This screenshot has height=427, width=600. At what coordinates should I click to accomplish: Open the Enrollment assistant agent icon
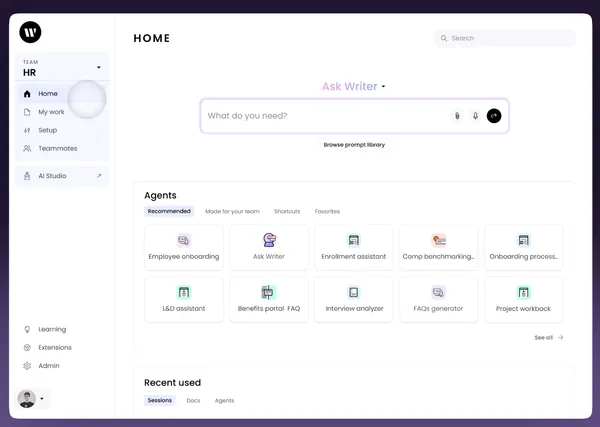tap(354, 240)
